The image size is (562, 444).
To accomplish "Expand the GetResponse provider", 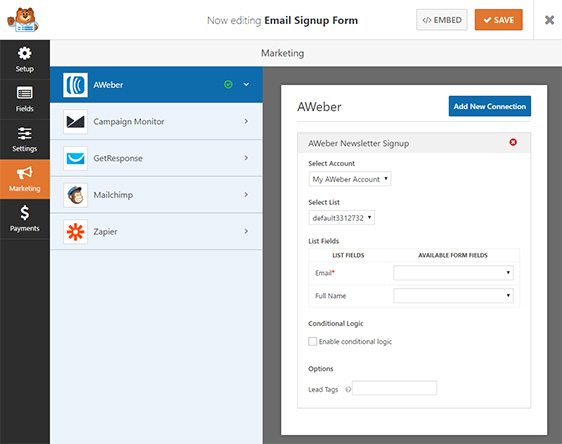I will pos(246,158).
